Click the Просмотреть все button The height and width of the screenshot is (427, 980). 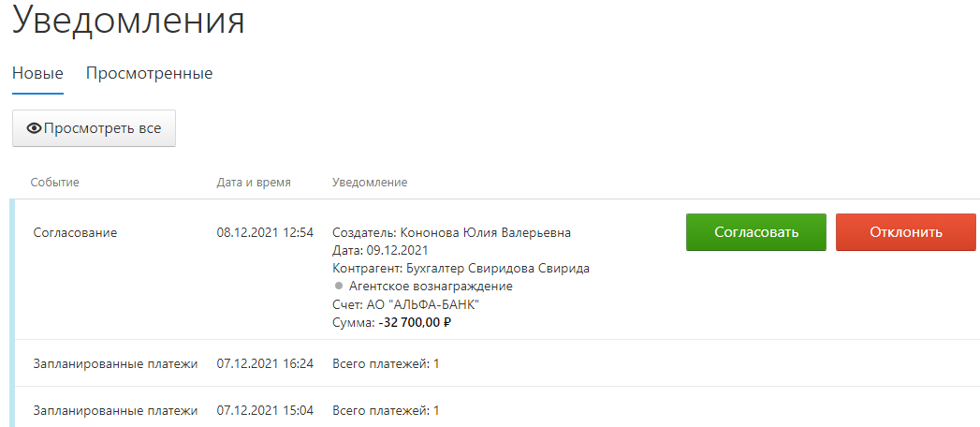point(94,129)
